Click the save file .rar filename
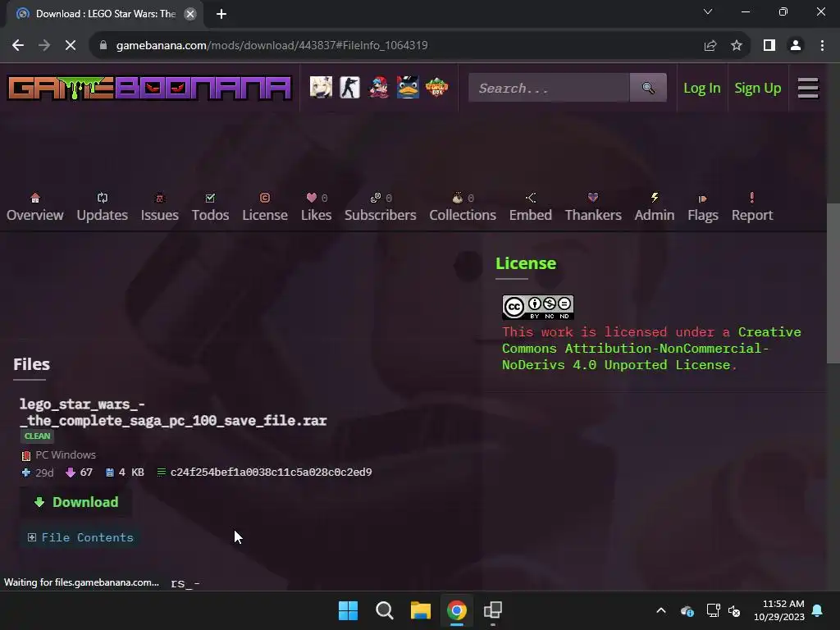 tap(173, 412)
